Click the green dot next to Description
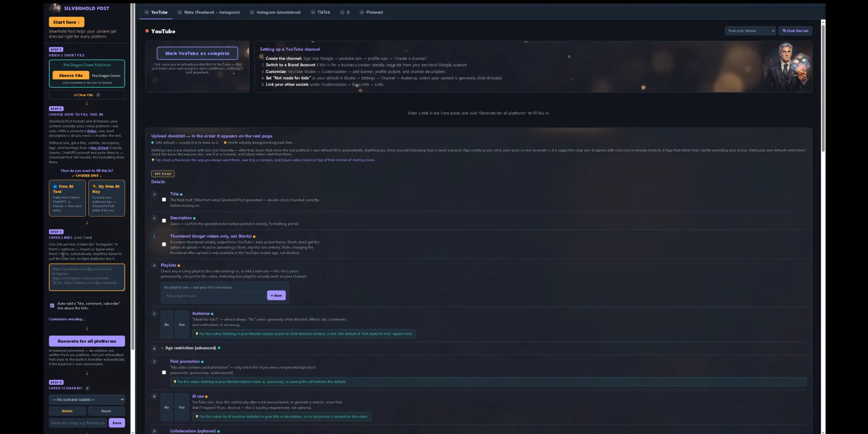The image size is (868, 434). click(x=194, y=218)
